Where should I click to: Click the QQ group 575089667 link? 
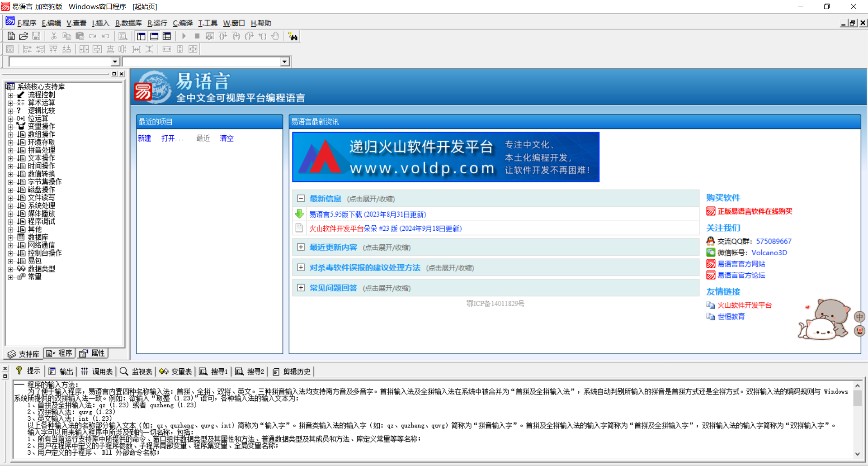coord(774,241)
